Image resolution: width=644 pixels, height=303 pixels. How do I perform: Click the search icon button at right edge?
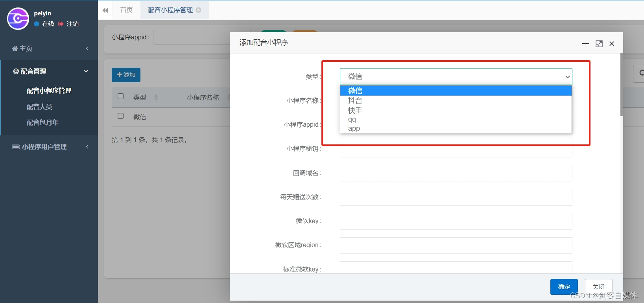point(640,74)
